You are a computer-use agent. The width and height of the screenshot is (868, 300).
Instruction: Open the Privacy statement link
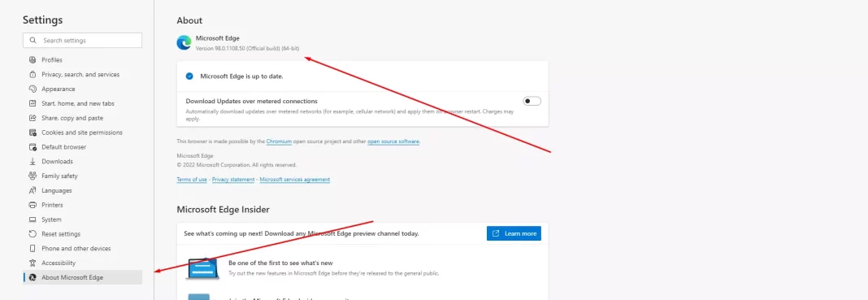233,180
